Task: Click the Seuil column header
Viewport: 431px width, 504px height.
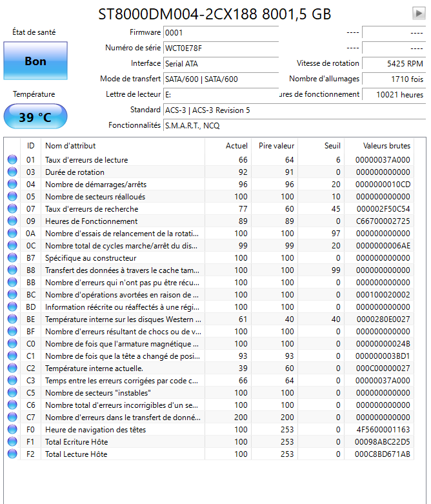Action: click(x=321, y=146)
